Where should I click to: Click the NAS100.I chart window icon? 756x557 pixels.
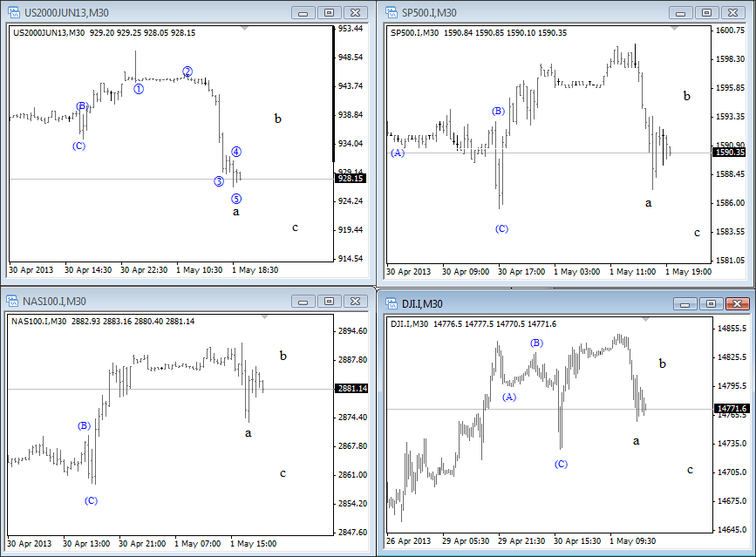pos(14,301)
